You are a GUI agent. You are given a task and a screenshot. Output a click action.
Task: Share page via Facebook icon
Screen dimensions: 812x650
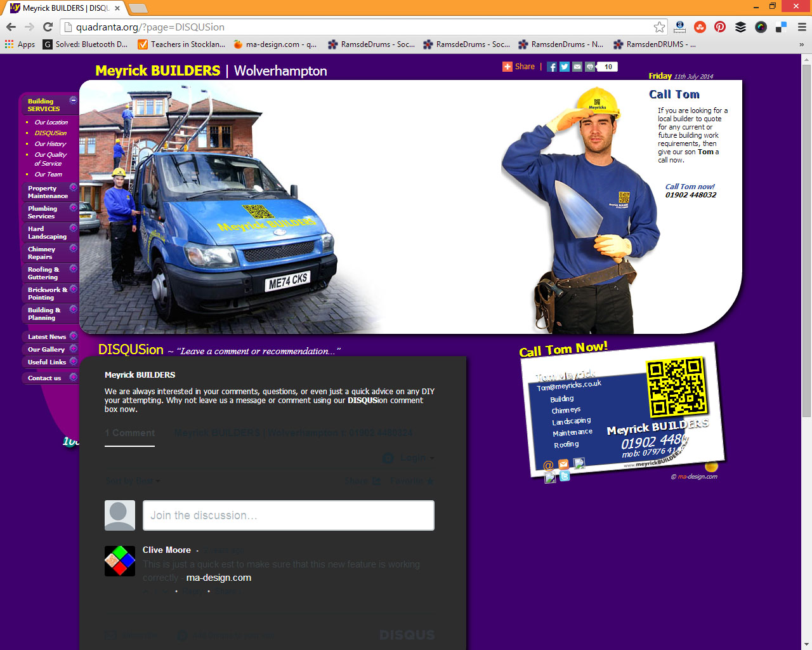click(x=552, y=67)
